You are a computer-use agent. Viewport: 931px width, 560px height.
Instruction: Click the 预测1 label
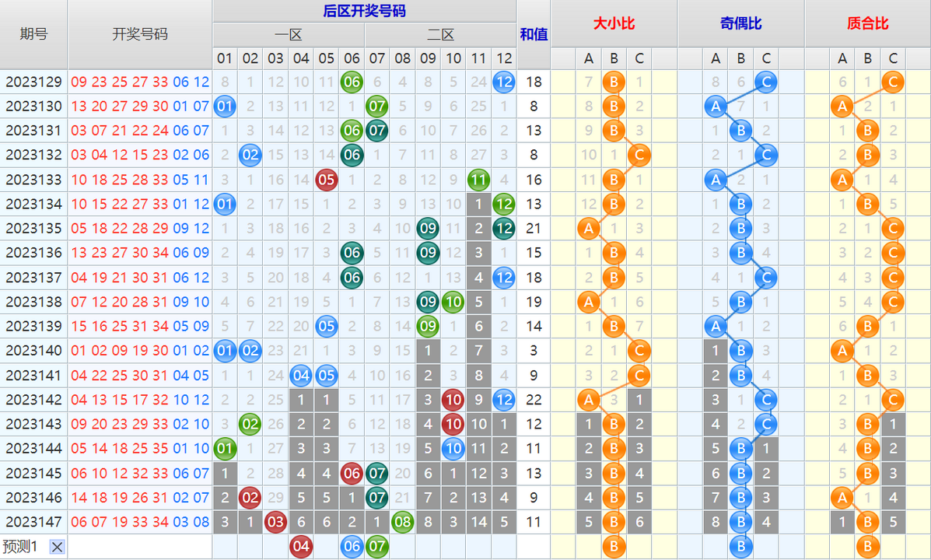[21, 546]
